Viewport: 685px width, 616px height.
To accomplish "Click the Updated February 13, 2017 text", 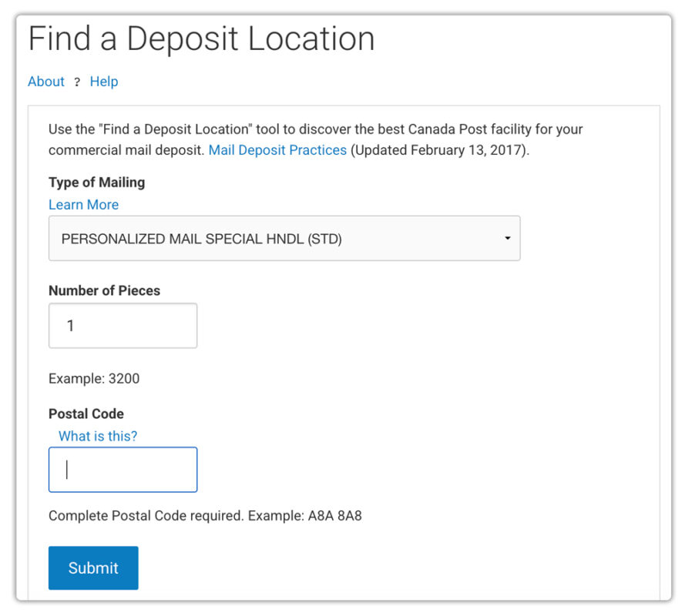I will point(439,149).
